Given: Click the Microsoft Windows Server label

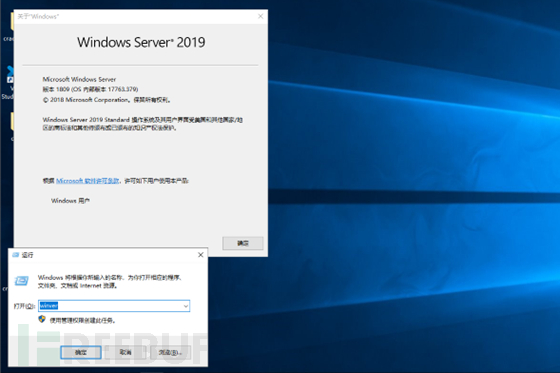Looking at the screenshot, I should pos(79,79).
